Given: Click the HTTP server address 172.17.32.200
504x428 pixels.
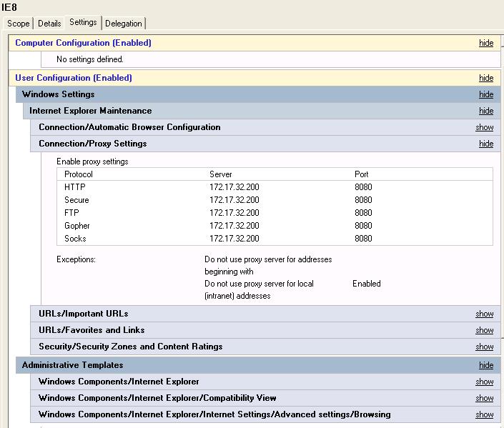Looking at the screenshot, I should (234, 187).
